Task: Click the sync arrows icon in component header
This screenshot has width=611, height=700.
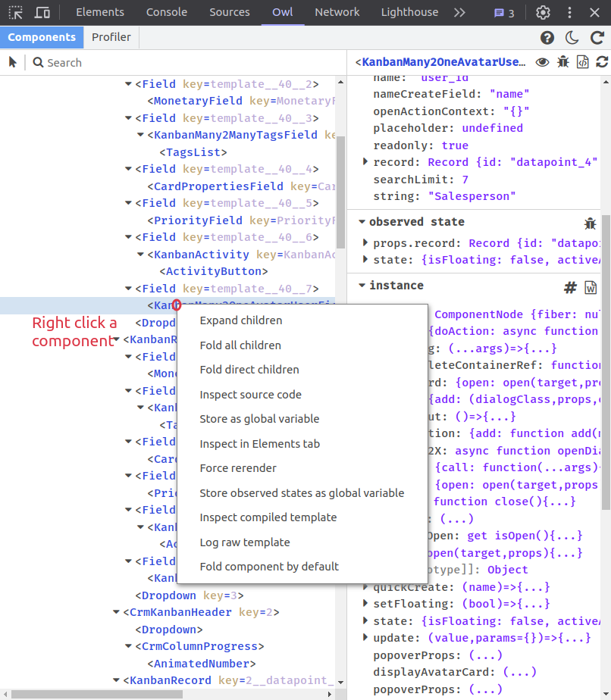Action: (x=602, y=62)
